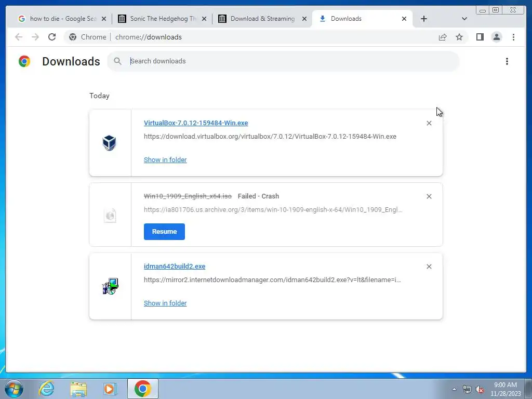Open Windows Media Player from taskbar
The width and height of the screenshot is (532, 399).
coord(110,389)
